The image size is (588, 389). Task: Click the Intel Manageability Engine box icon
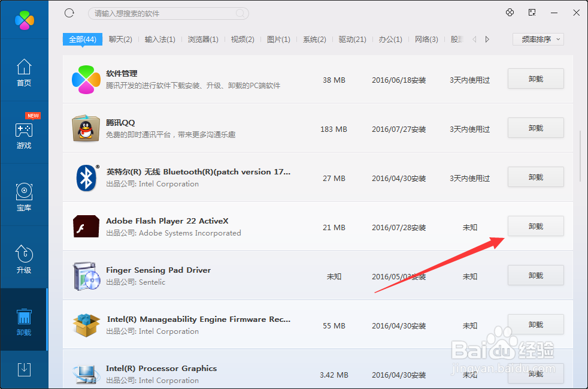point(87,325)
